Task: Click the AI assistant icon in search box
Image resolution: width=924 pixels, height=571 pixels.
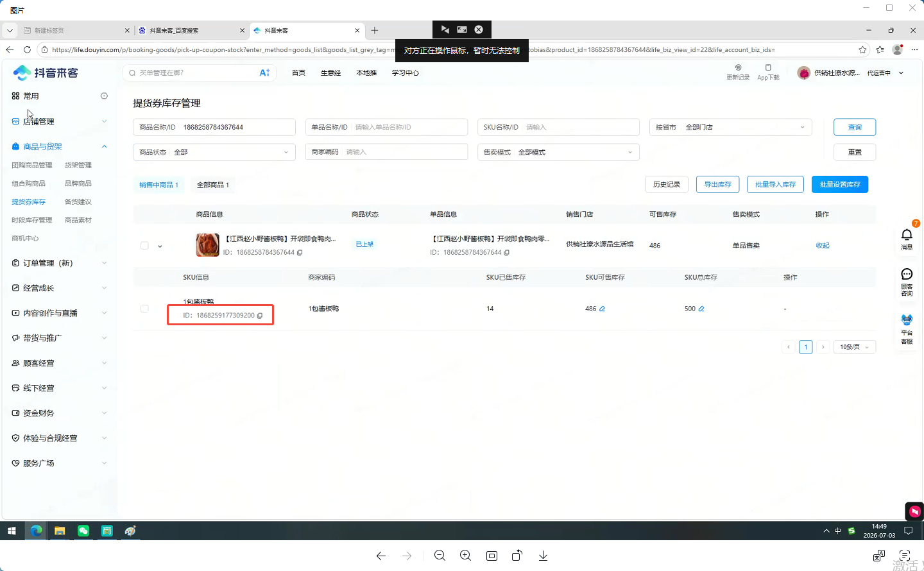Action: pyautogui.click(x=264, y=72)
